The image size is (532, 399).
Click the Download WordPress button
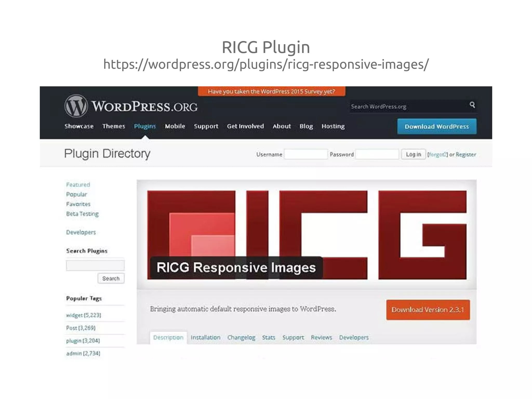click(x=437, y=127)
